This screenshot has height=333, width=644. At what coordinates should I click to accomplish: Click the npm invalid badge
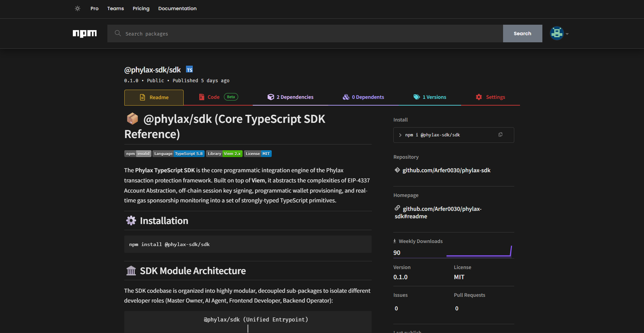point(138,154)
